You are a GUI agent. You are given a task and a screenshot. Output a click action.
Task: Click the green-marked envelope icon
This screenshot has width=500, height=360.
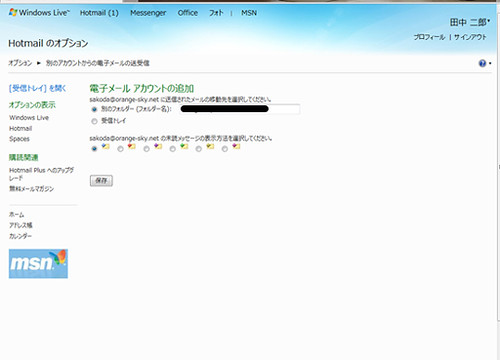184,146
